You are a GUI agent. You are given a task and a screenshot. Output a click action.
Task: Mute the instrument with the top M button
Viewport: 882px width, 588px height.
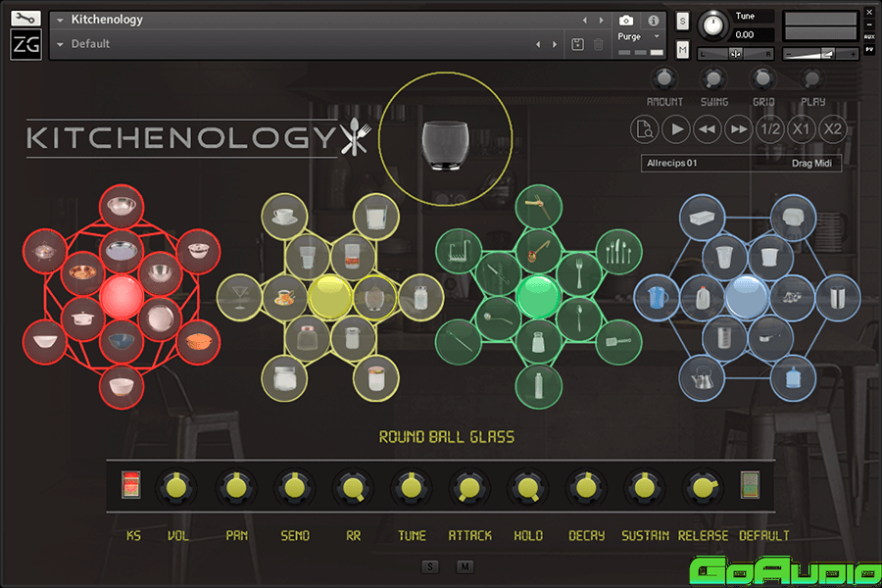point(683,49)
